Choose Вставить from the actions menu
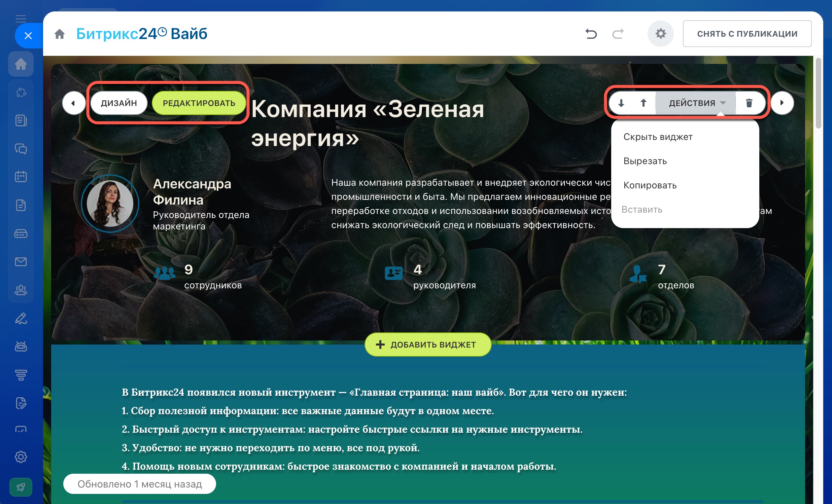 pyautogui.click(x=685, y=210)
